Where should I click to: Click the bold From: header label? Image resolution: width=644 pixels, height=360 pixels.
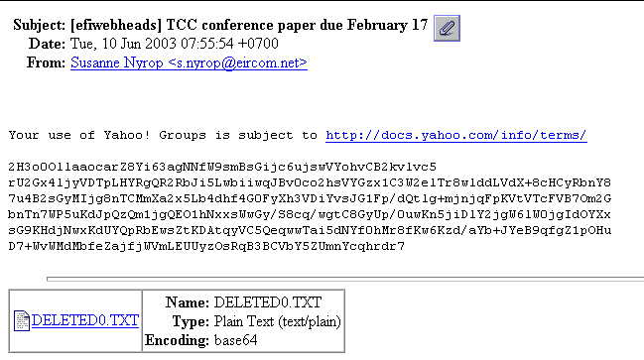pyautogui.click(x=46, y=62)
